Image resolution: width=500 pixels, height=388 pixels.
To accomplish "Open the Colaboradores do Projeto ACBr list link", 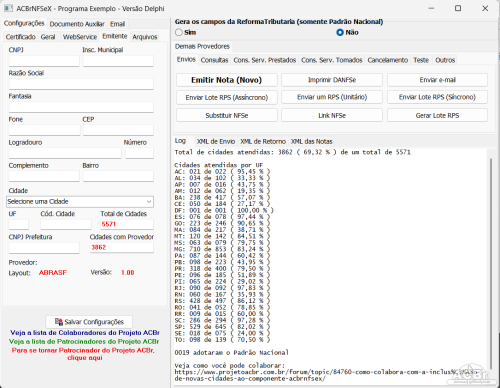I will 85,333.
